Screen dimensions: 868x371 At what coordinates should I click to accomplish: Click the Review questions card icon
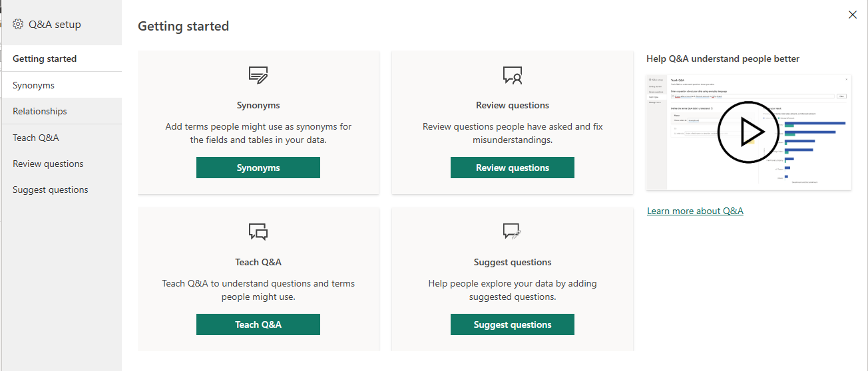[x=513, y=74]
